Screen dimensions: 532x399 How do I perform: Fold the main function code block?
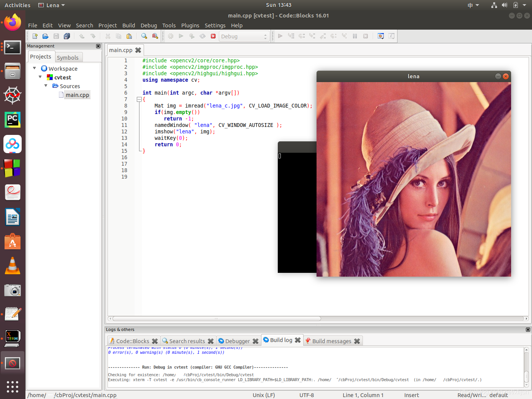tap(139, 100)
